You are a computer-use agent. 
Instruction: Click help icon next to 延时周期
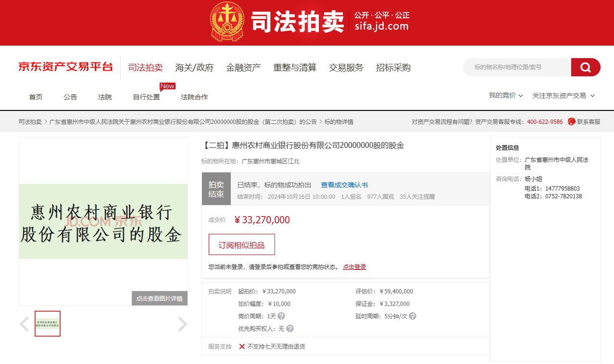413,316
